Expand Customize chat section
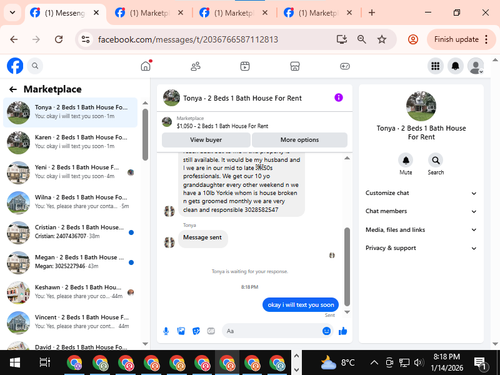This screenshot has height=375, width=500. pos(421,193)
